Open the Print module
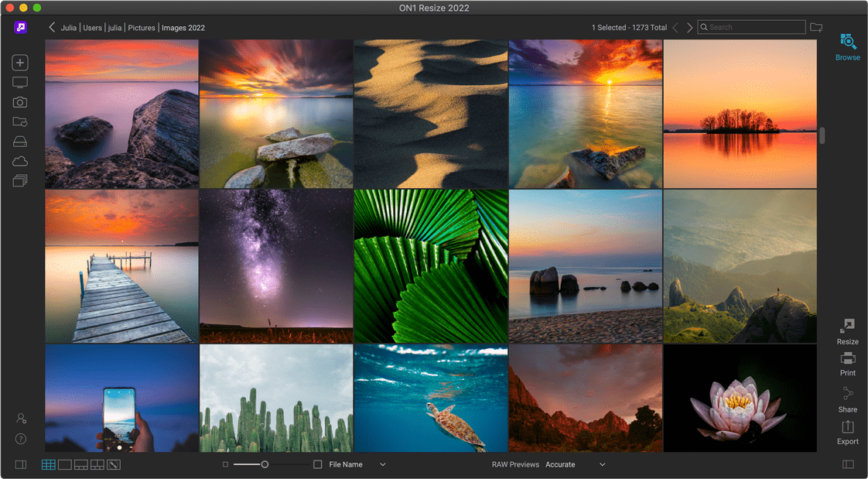The width and height of the screenshot is (868, 479). tap(848, 364)
